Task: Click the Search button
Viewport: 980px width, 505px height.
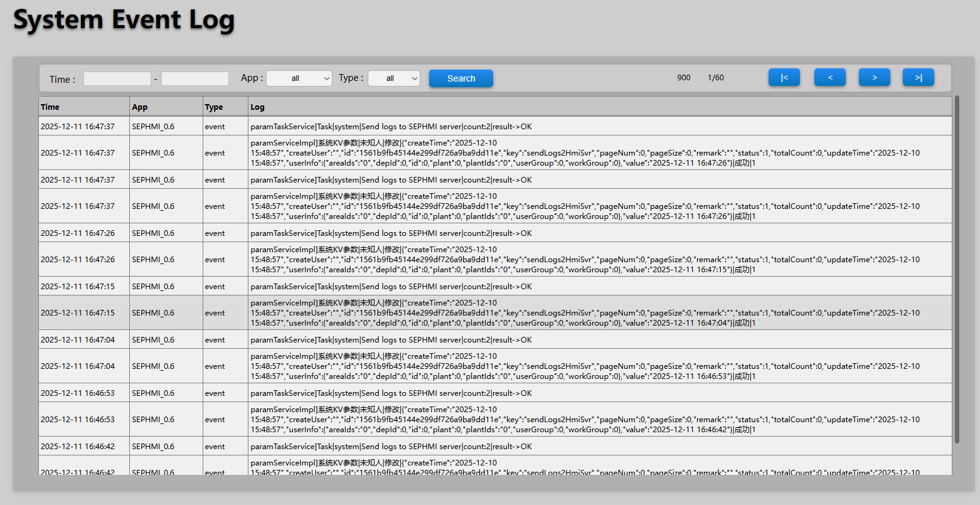Action: tap(461, 78)
